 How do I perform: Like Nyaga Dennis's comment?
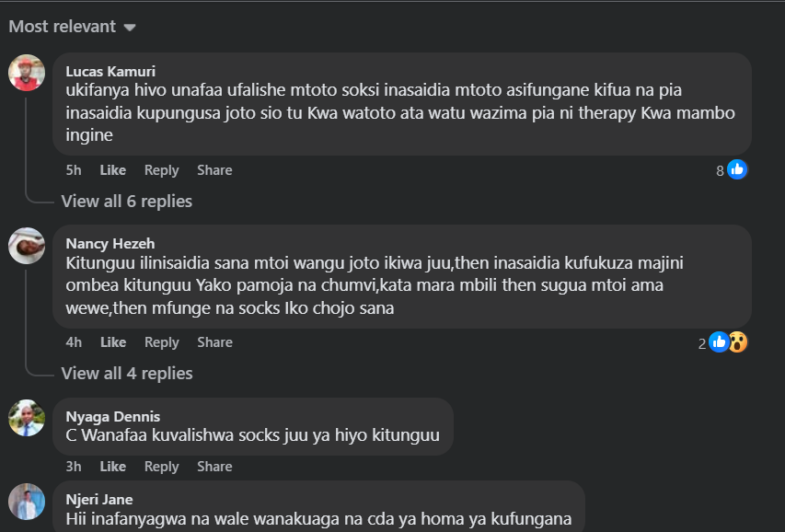click(112, 467)
